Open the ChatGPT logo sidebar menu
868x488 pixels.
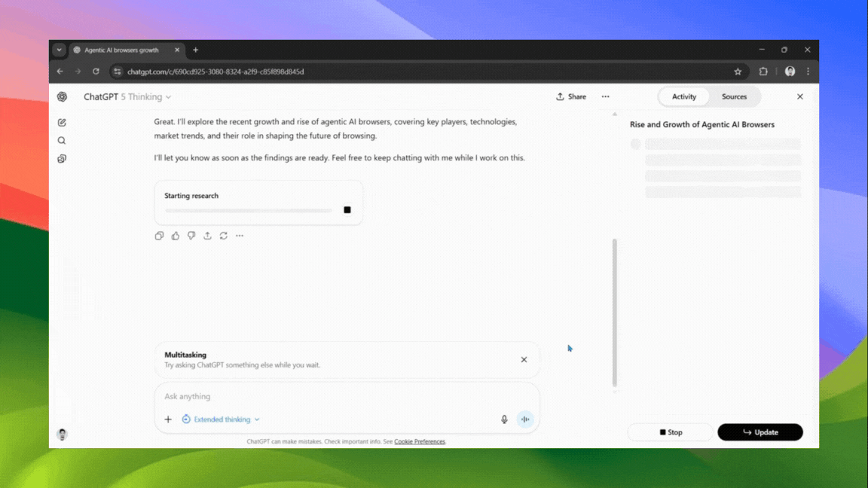[62, 97]
